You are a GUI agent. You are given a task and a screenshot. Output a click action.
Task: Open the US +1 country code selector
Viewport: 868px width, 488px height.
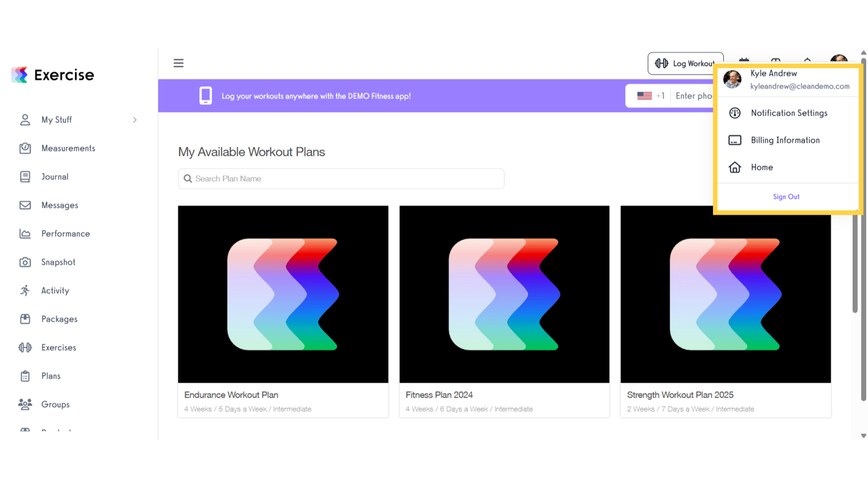tap(651, 96)
